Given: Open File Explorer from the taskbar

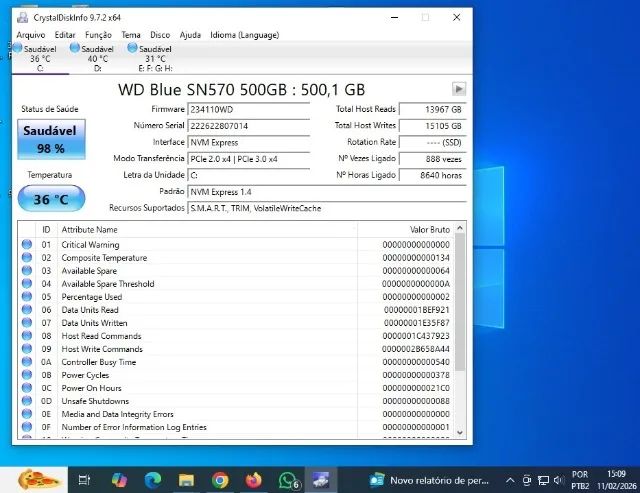Looking at the screenshot, I should pos(186,480).
